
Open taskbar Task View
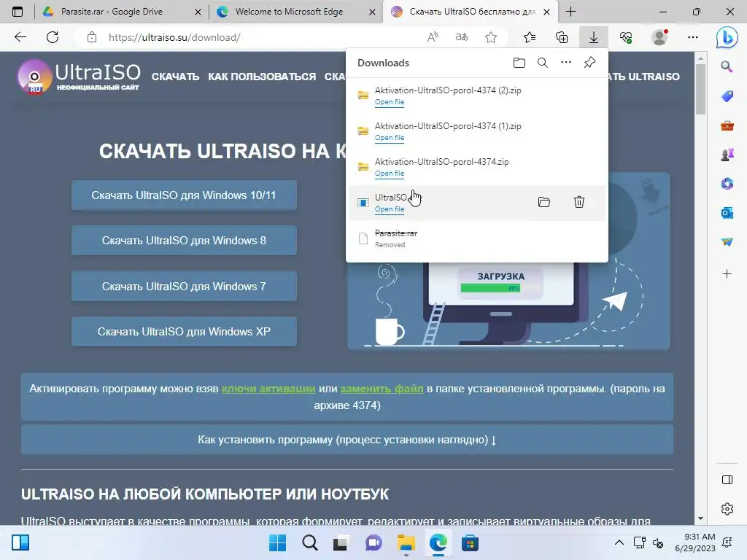(x=341, y=542)
